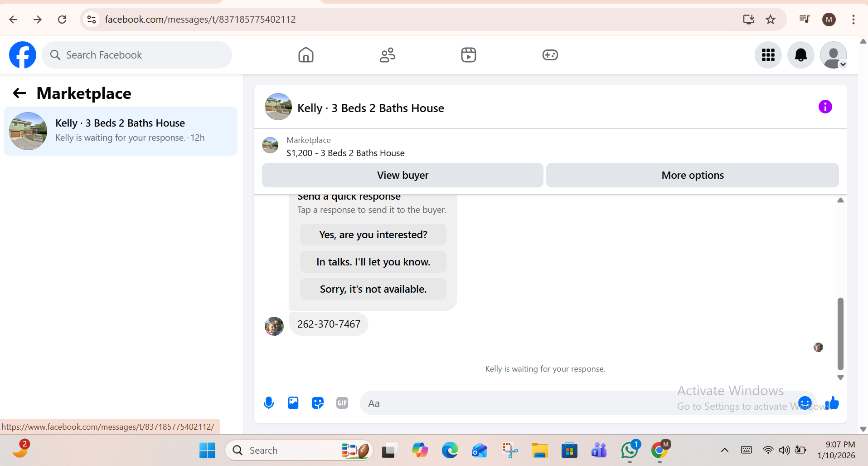Show hidden tray icons chevron
The height and width of the screenshot is (466, 868).
click(725, 450)
